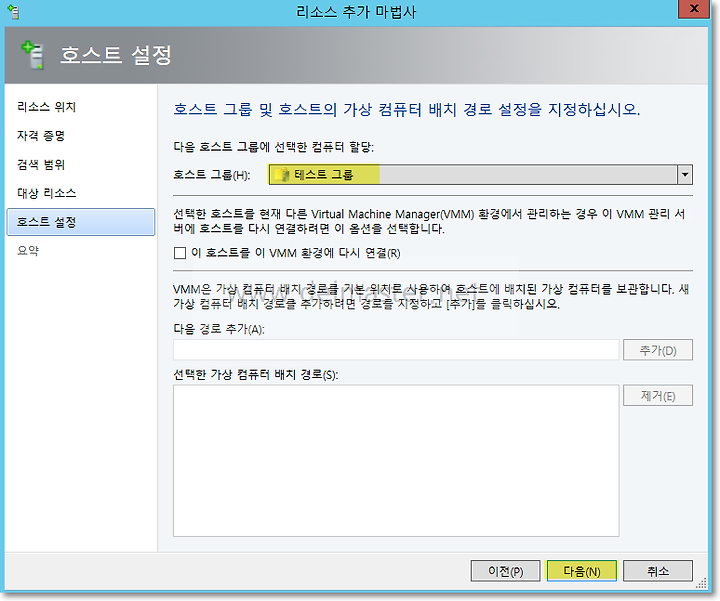Viewport: 720px width, 601px height.
Task: Click the folder icon in 호스트 그룹 combo box
Action: (x=282, y=174)
